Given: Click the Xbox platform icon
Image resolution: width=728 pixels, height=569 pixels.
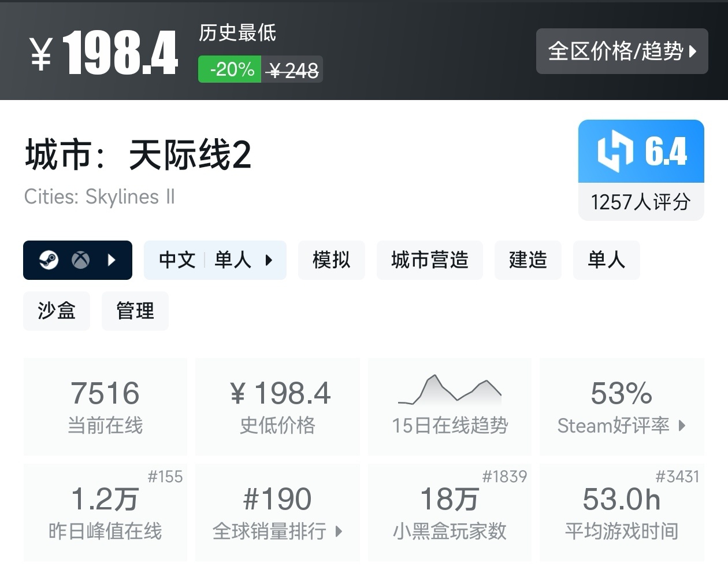Looking at the screenshot, I should (81, 260).
